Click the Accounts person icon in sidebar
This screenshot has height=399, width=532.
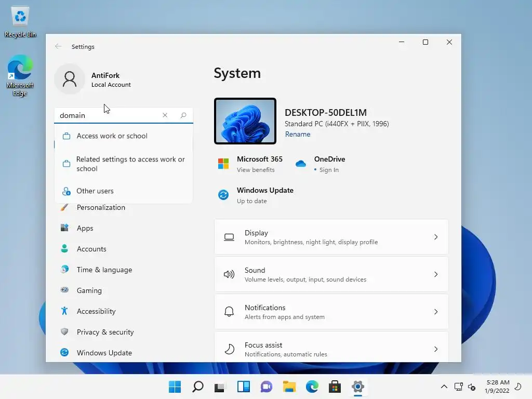tap(64, 248)
